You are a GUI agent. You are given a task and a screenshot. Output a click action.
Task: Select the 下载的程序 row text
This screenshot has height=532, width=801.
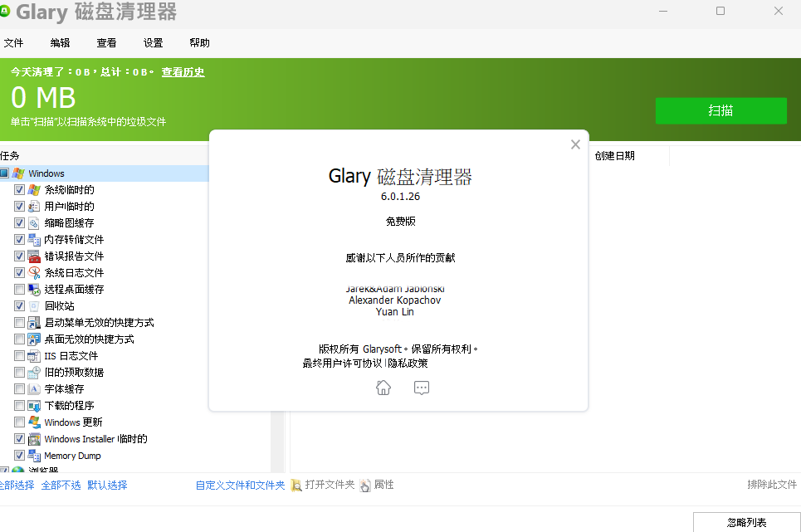[69, 406]
